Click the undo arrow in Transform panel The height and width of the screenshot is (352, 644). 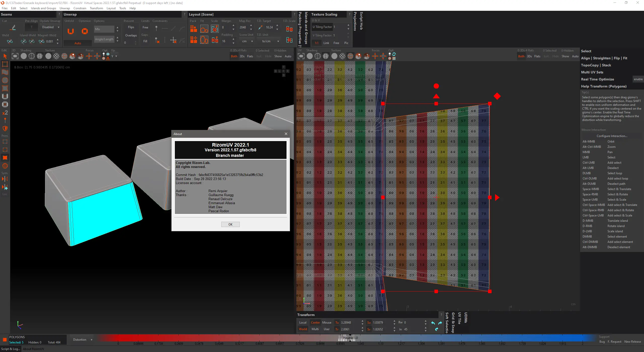[x=433, y=323]
